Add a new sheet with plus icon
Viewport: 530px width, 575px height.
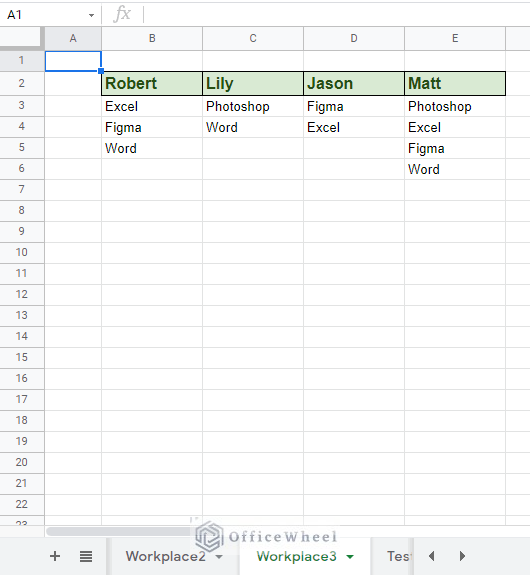[55, 556]
